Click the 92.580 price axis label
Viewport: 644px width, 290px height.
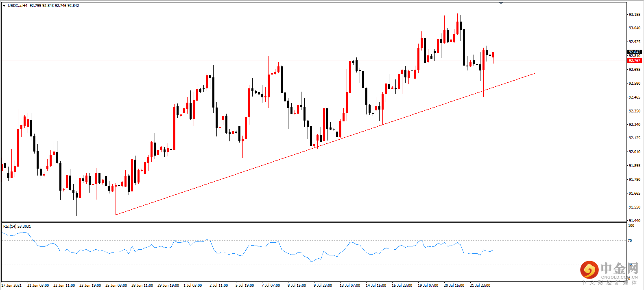pyautogui.click(x=635, y=83)
